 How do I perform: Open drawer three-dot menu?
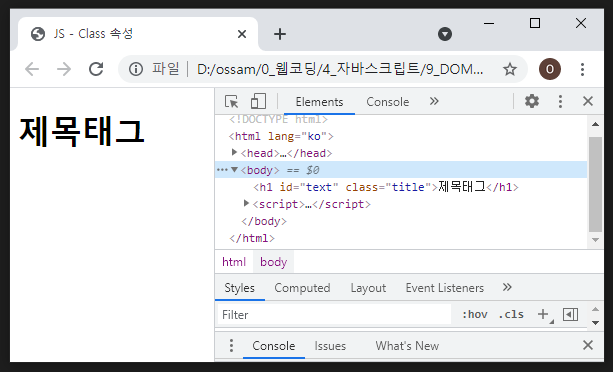(231, 345)
